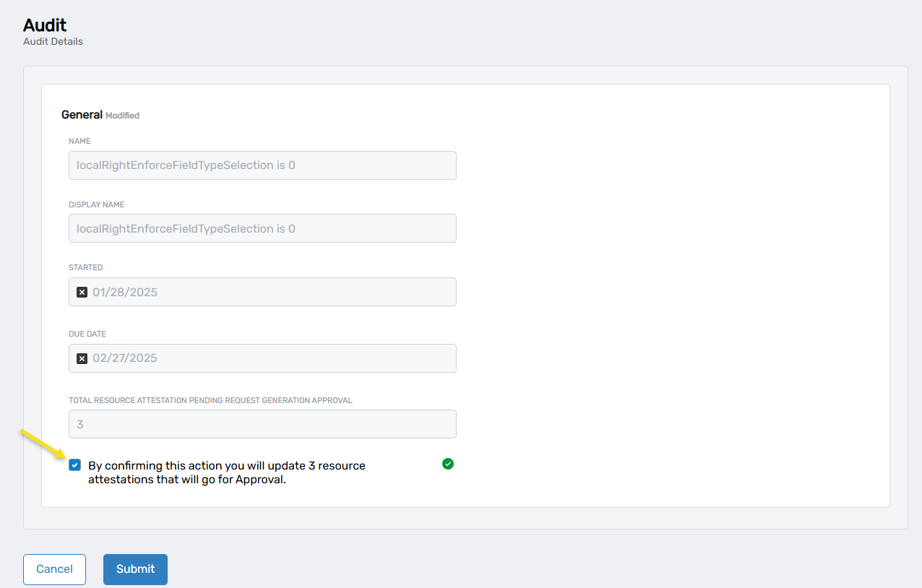922x588 pixels.
Task: Open the Due Date field 02/27/2025
Action: 271,358
